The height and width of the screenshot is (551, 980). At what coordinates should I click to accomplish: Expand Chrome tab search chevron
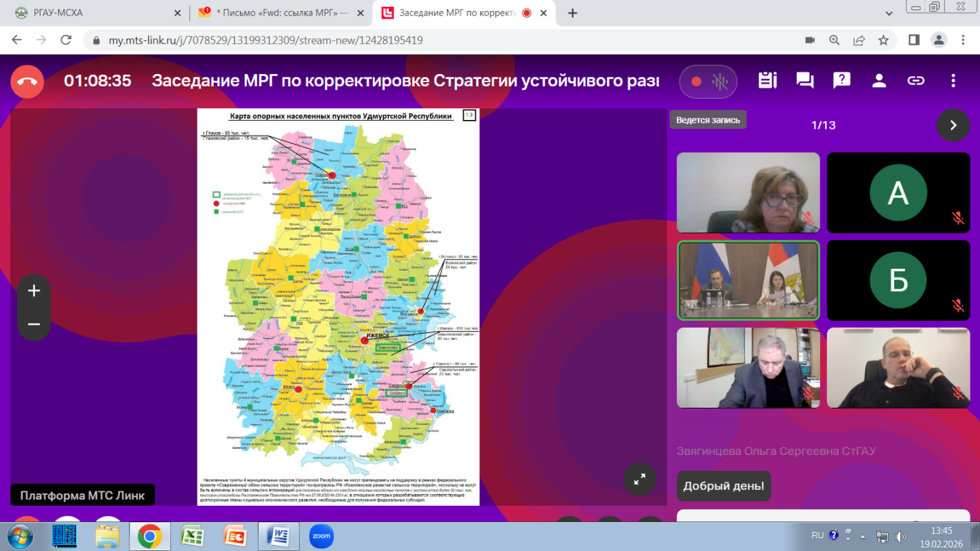(x=889, y=13)
